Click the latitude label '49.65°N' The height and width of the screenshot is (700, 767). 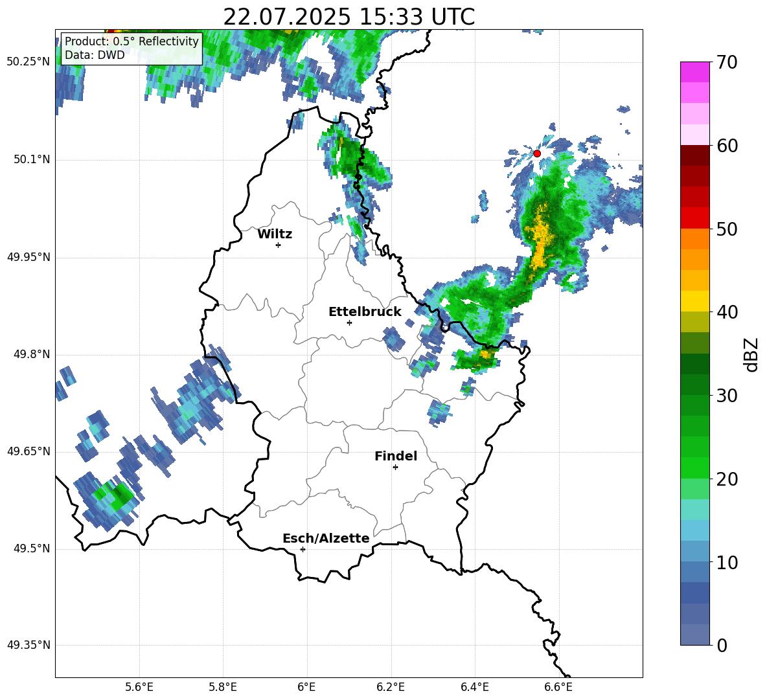click(x=29, y=451)
